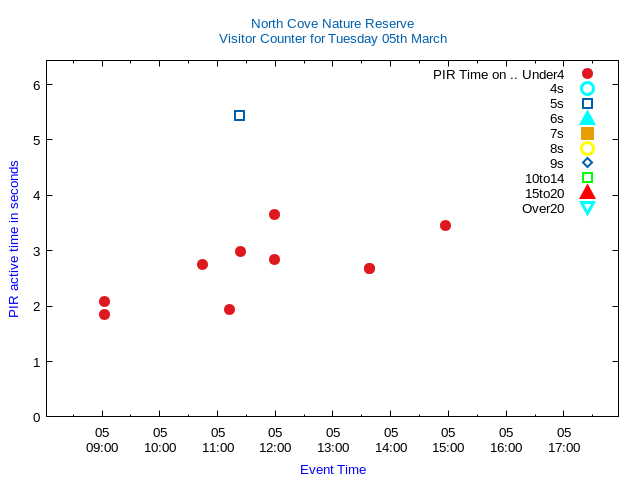The width and height of the screenshot is (640, 480).
Task: Click the blue square data point in plot
Action: [239, 116]
